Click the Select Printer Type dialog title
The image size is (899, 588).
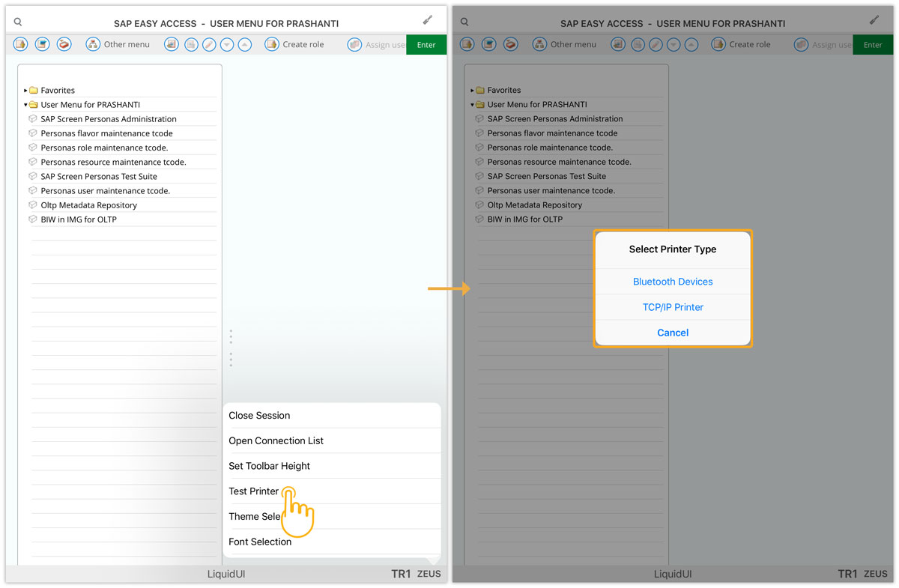[x=673, y=249]
